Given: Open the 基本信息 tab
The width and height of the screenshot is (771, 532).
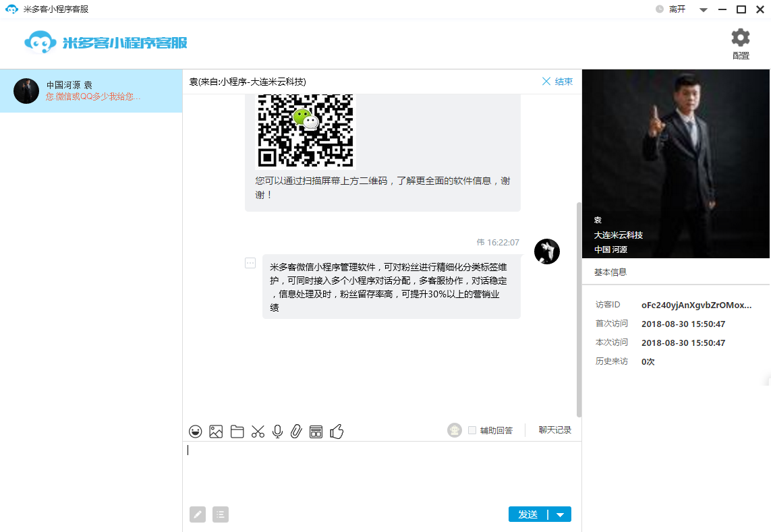Looking at the screenshot, I should tap(610, 272).
